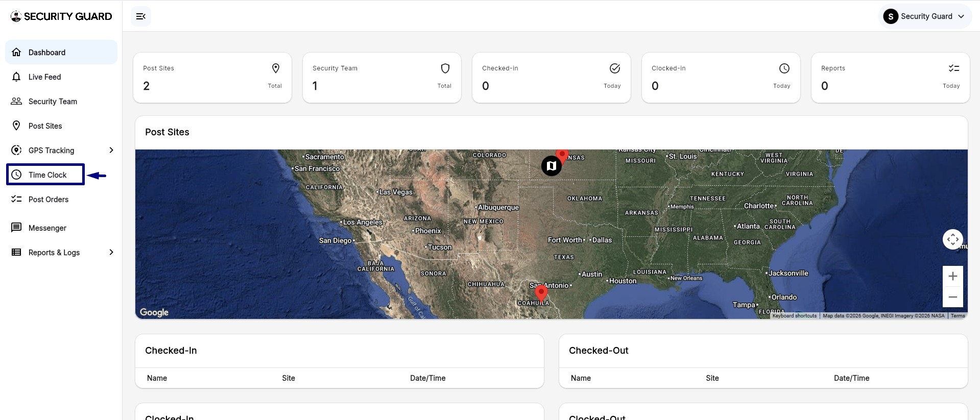Click the Checked-Out section heading
This screenshot has height=420, width=980.
coord(599,351)
